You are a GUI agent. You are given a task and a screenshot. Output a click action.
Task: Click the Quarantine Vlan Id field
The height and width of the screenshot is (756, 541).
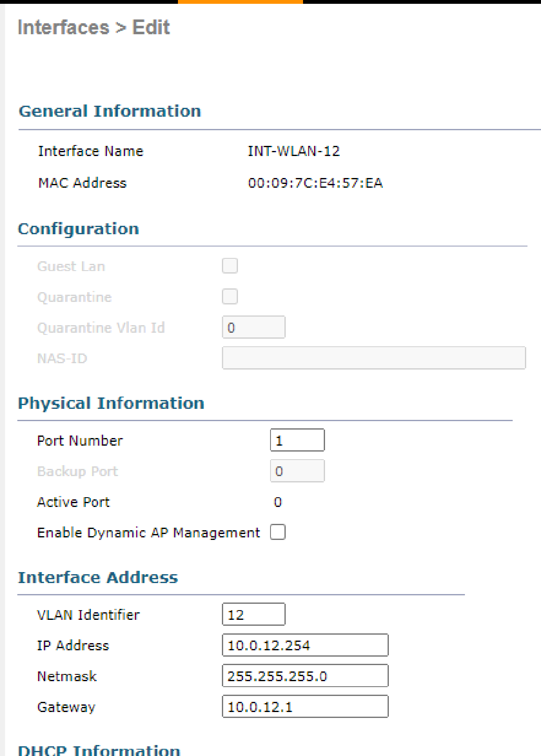pos(253,327)
